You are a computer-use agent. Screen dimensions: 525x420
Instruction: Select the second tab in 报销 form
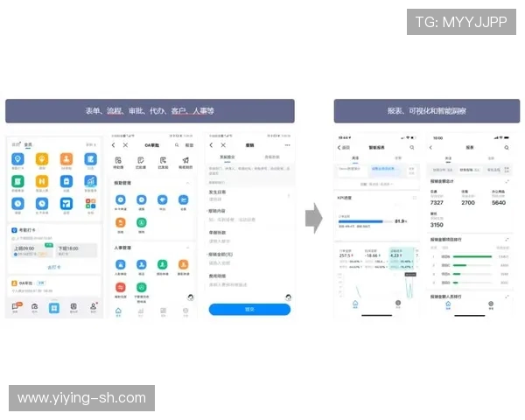pos(272,157)
